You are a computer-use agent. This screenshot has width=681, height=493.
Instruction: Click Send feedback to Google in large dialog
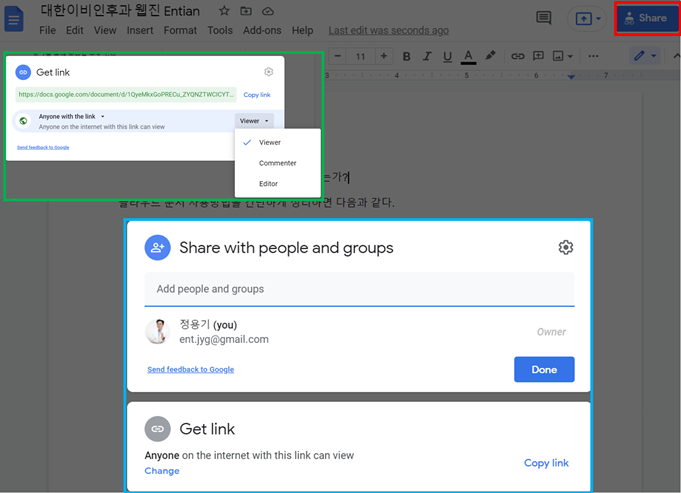pos(191,369)
